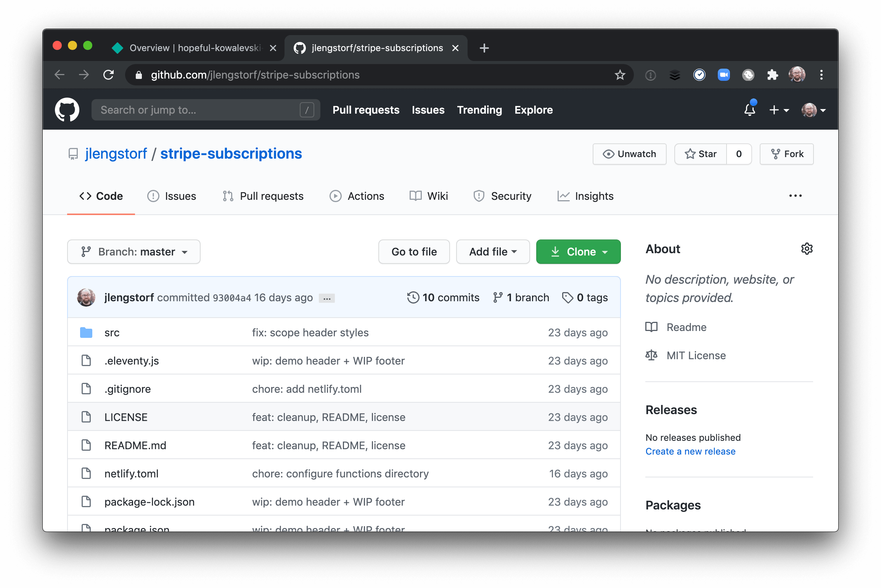The image size is (881, 588).
Task: Click the repository icon beside jlengstorf
Action: click(x=72, y=153)
